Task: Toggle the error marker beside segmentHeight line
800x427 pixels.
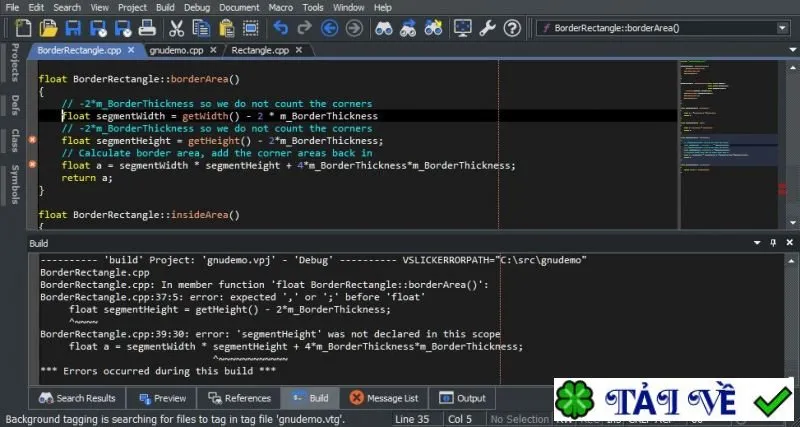Action: coord(32,140)
